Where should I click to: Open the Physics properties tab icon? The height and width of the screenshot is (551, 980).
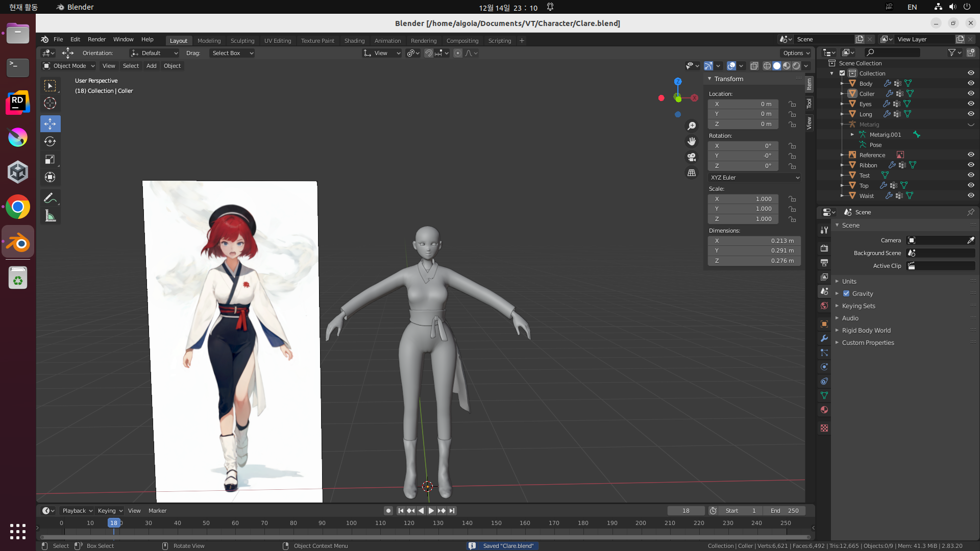824,367
